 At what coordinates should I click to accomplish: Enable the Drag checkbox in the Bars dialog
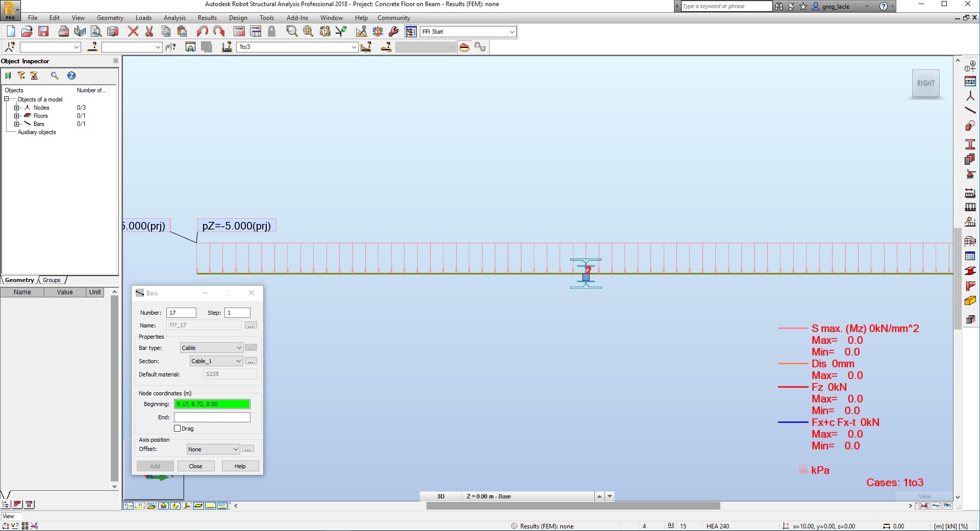point(177,428)
